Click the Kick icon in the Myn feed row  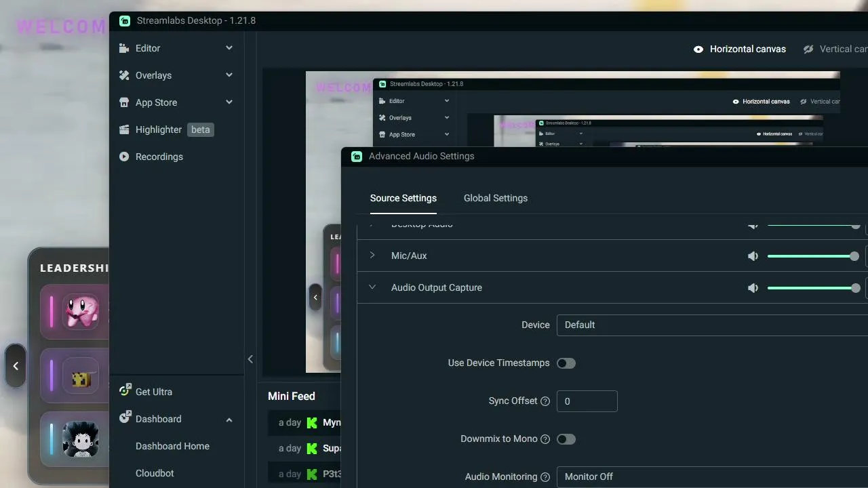click(x=312, y=423)
